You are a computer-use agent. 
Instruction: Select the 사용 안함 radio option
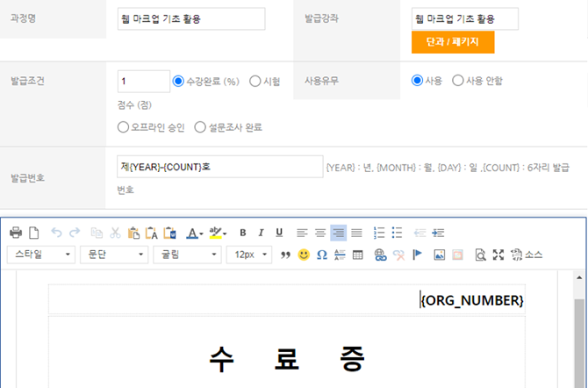(x=458, y=81)
